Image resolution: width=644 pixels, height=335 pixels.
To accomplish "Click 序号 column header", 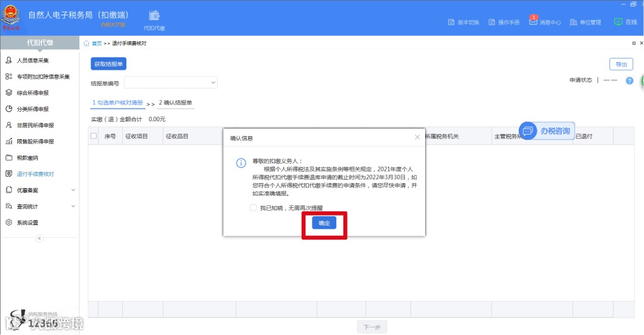I will click(x=110, y=136).
